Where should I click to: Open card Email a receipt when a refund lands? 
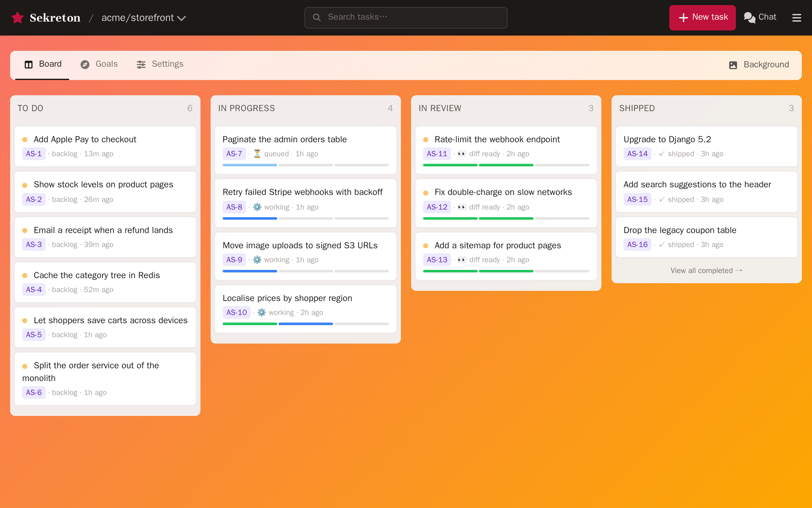point(105,237)
